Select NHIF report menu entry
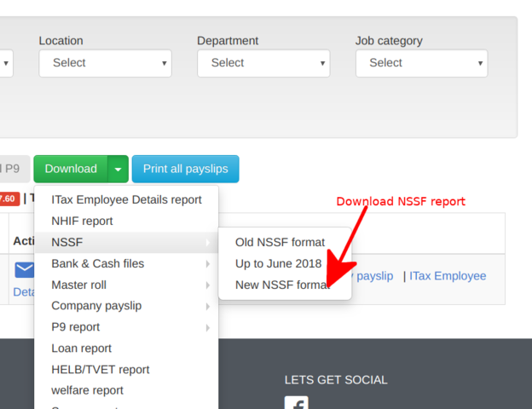 126,222
